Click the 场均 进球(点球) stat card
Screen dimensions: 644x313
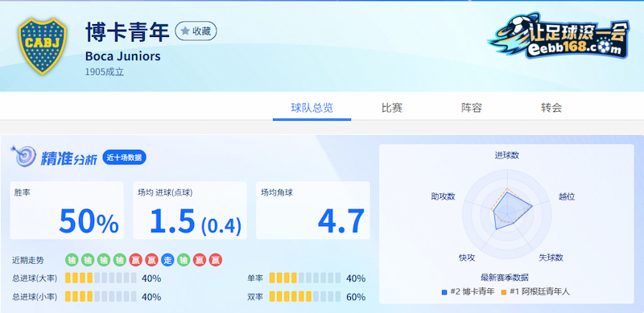click(190, 210)
